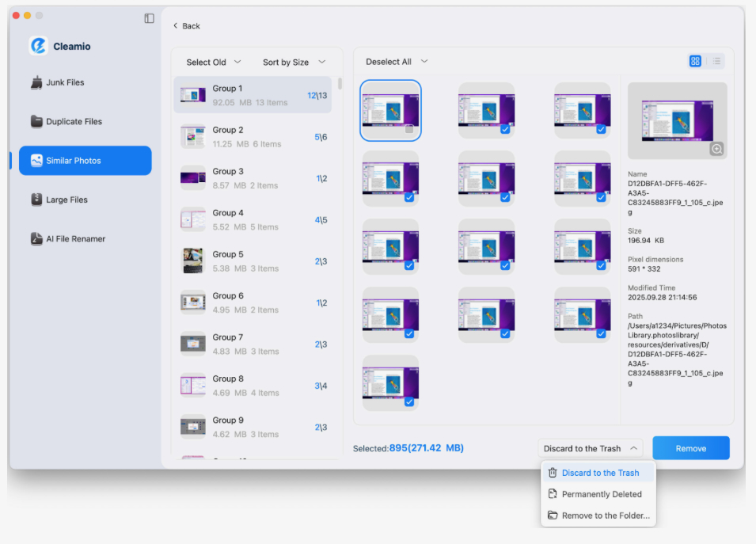Click the magnifier icon on preview image
756x544 pixels.
pos(716,149)
